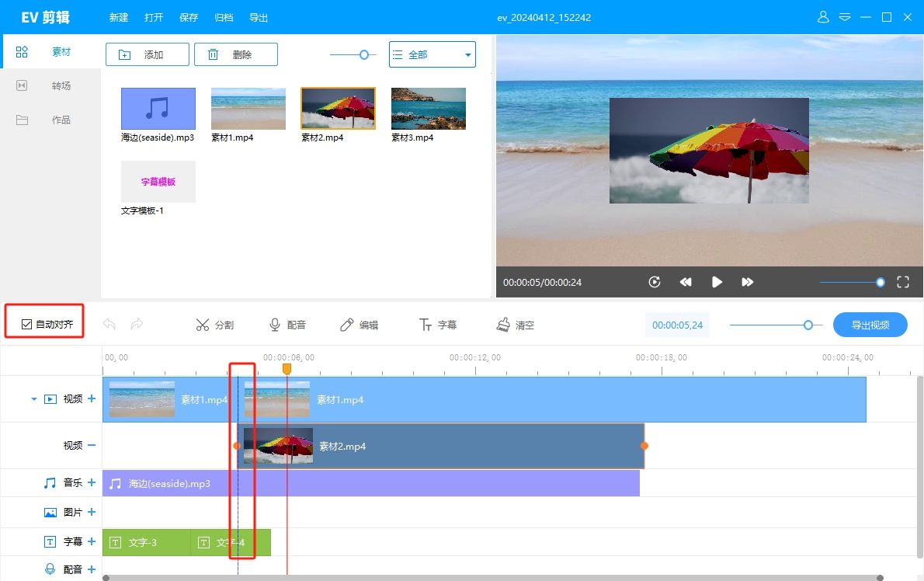Viewport: 924px width, 581px height.
Task: Open the 导出 menu
Action: (259, 17)
